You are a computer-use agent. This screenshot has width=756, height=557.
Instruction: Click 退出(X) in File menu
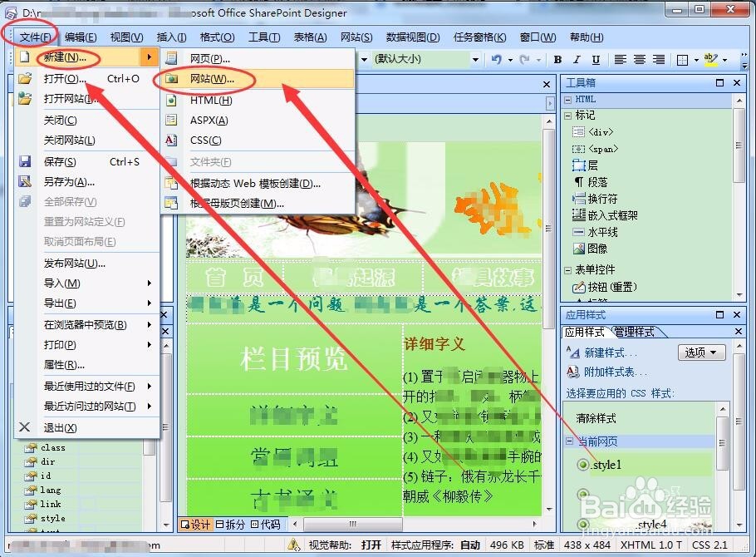[86, 427]
